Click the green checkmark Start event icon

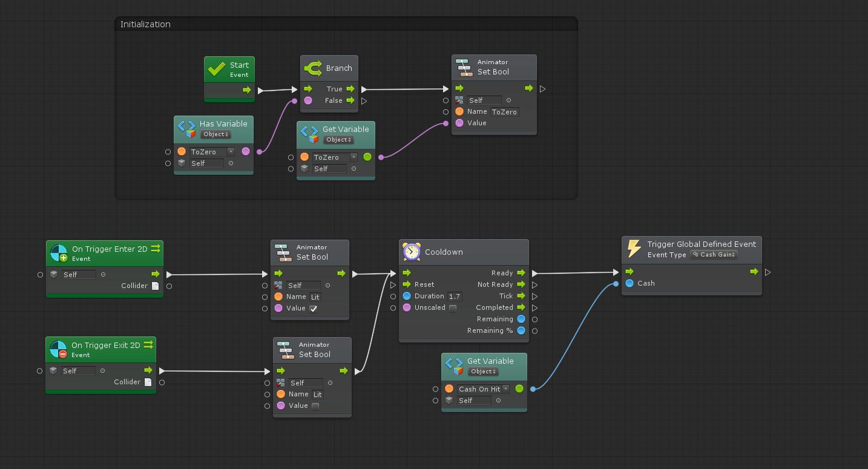point(216,69)
